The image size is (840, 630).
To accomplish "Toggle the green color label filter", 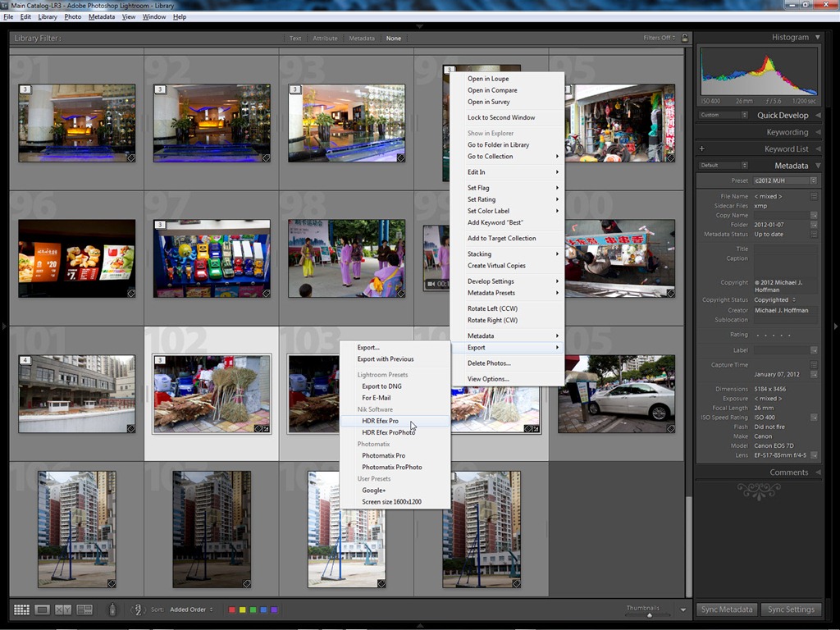I will [x=253, y=609].
